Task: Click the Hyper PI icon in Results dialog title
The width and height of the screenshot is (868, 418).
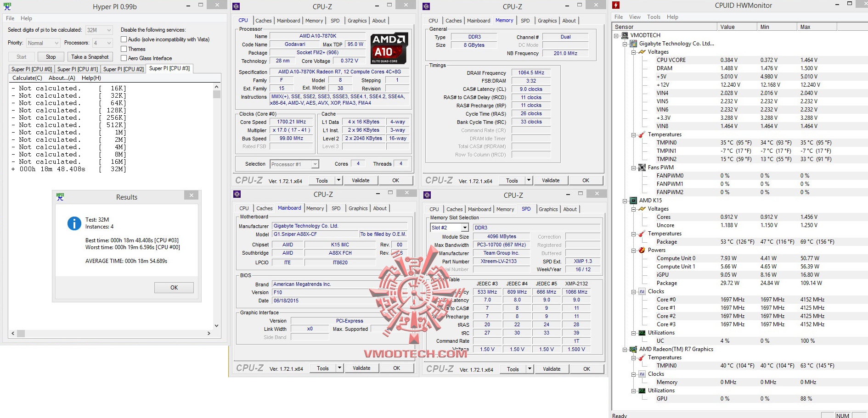Action: 60,196
